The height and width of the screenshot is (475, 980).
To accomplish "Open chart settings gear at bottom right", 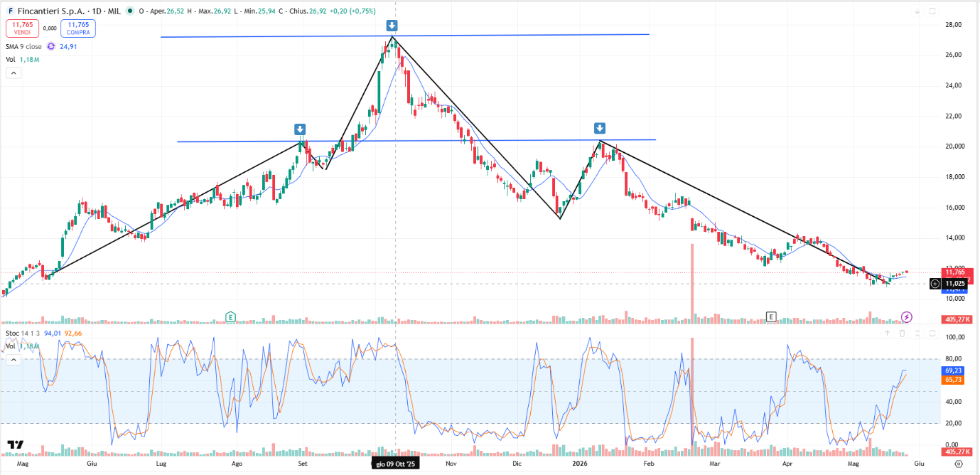I will [959, 464].
